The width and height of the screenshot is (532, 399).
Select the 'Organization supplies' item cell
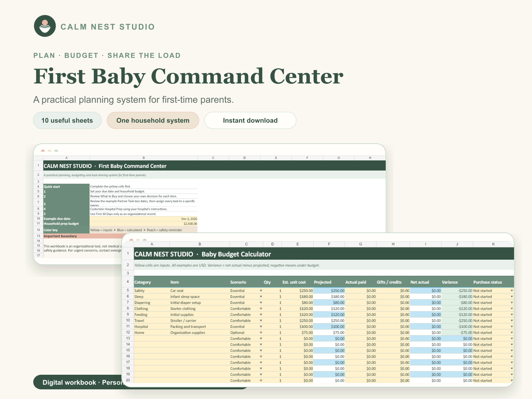pyautogui.click(x=199, y=332)
